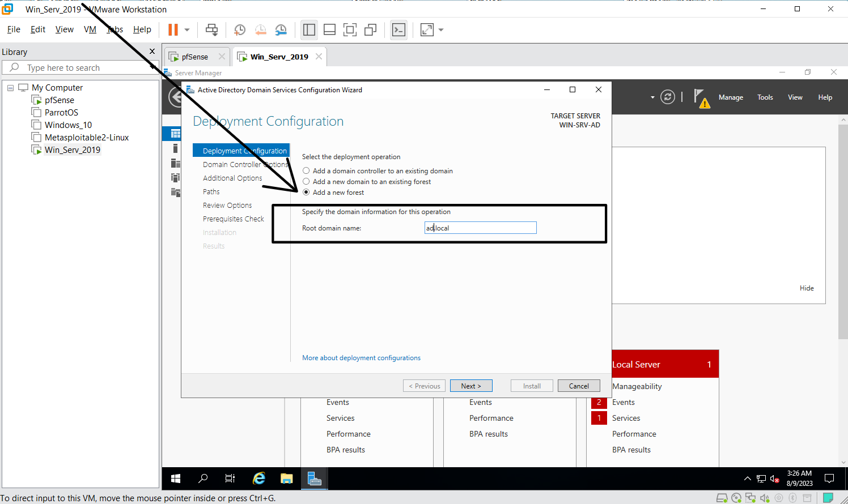This screenshot has height=504, width=848.
Task: Click the Server Manager refresh icon
Action: (668, 97)
